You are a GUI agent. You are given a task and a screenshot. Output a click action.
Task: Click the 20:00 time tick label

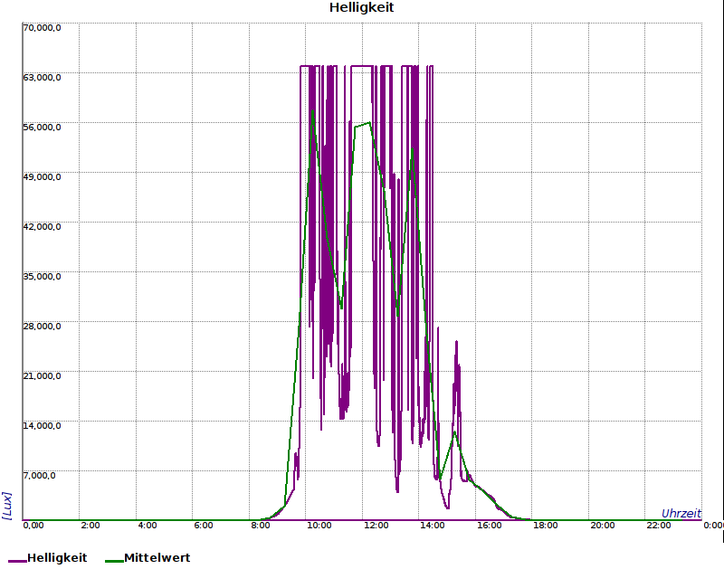click(603, 526)
